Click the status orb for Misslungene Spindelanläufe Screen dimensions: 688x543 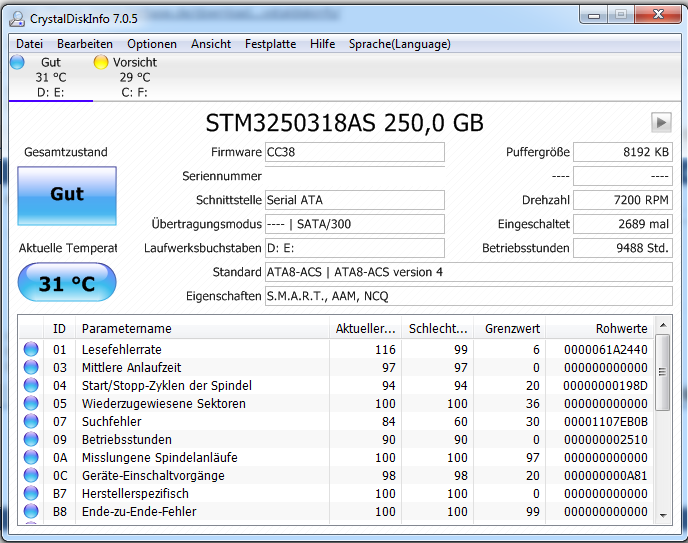click(31, 457)
